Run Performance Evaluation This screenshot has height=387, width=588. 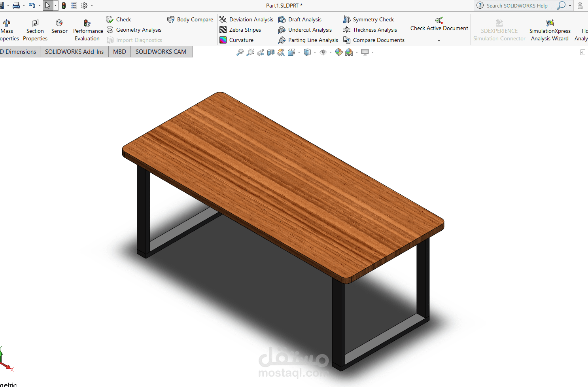[x=88, y=30]
